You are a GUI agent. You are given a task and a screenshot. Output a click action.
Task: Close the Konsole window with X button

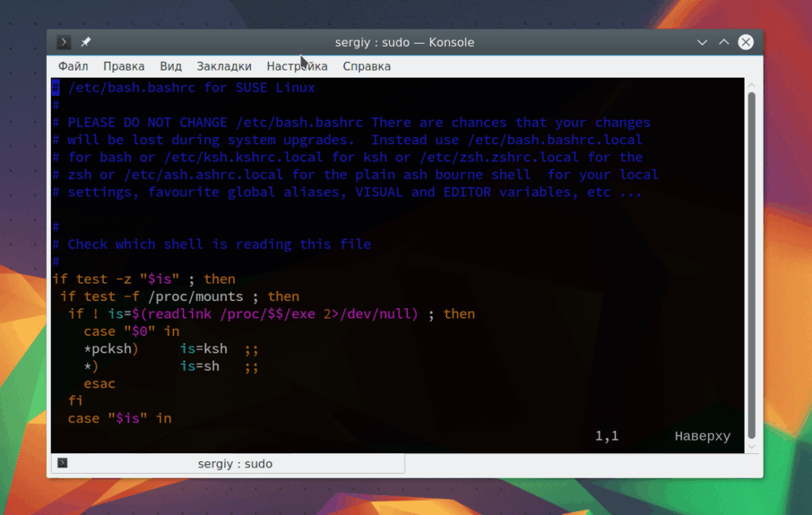click(745, 43)
